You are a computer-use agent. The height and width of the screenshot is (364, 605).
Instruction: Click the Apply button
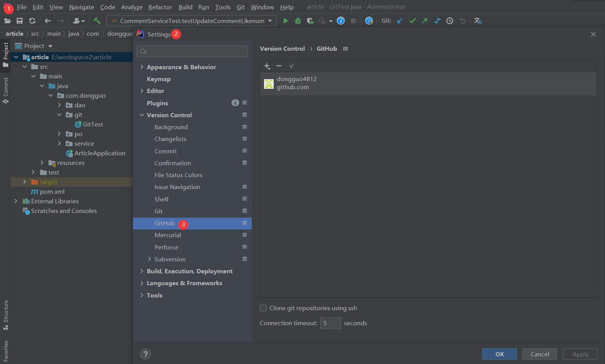(580, 354)
